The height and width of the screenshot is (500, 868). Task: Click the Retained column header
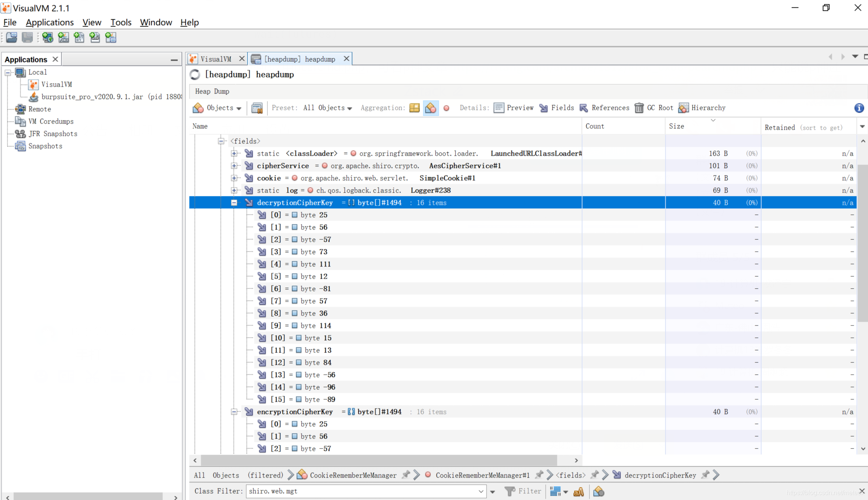[809, 127]
